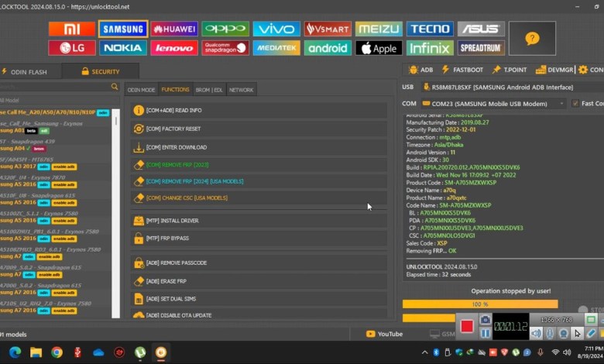This screenshot has height=364, width=604.
Task: Switch to the ODIN MODE tab
Action: 141,90
